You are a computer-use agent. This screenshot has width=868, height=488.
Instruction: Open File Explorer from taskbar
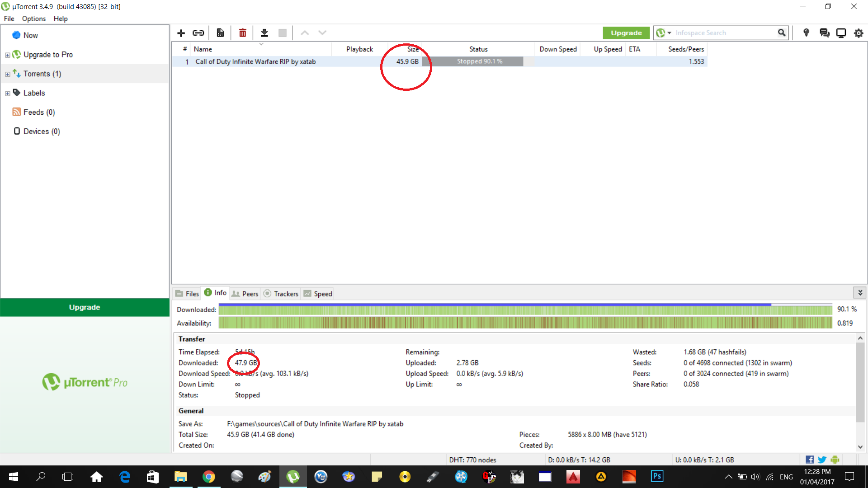click(180, 476)
